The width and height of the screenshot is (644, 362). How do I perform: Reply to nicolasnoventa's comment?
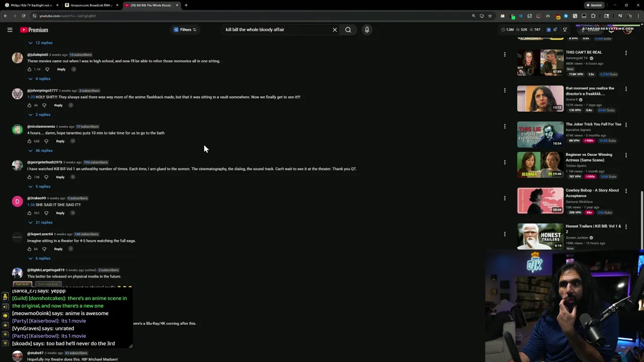click(60, 141)
